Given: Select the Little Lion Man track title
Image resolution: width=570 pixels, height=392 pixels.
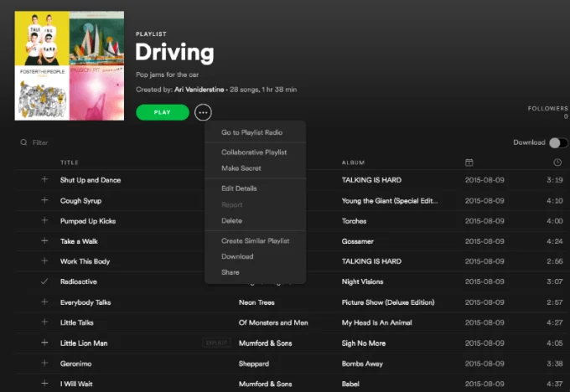Looking at the screenshot, I should click(84, 343).
